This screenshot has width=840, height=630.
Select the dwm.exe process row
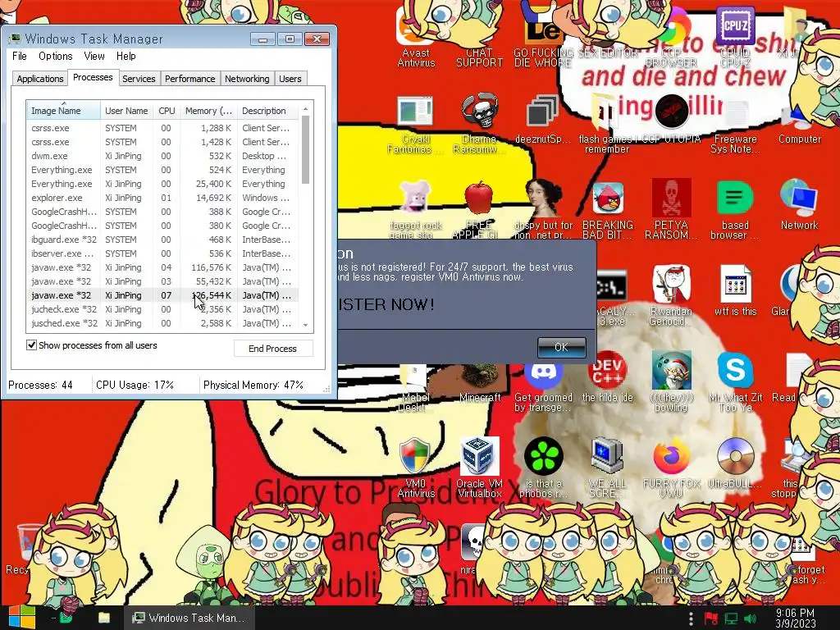(x=163, y=156)
